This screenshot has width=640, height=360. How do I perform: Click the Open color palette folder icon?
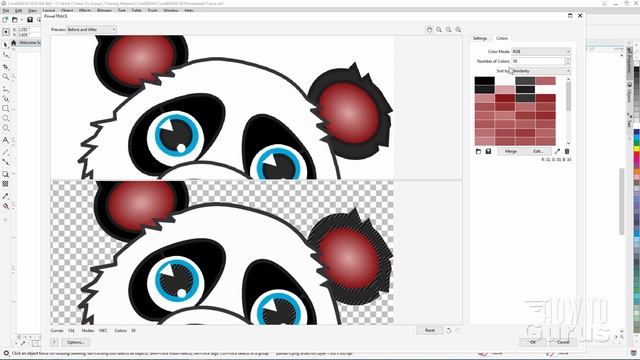pyautogui.click(x=478, y=151)
